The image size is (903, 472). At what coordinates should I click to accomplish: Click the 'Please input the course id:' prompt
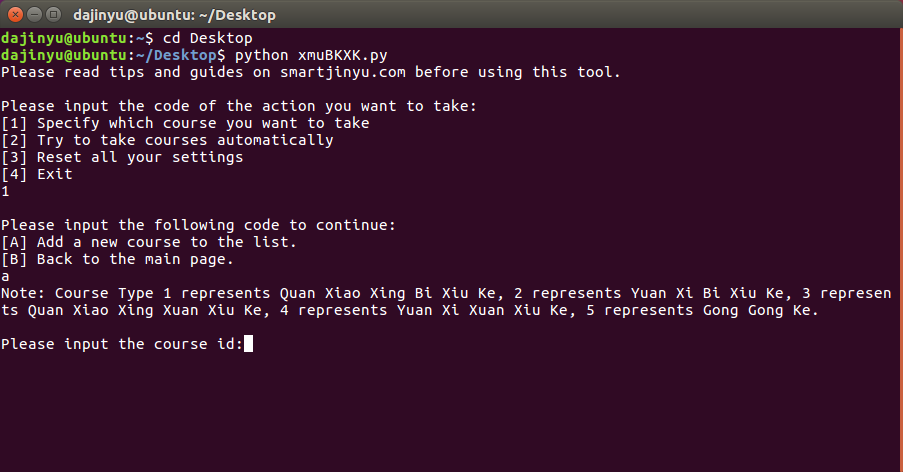(122, 344)
